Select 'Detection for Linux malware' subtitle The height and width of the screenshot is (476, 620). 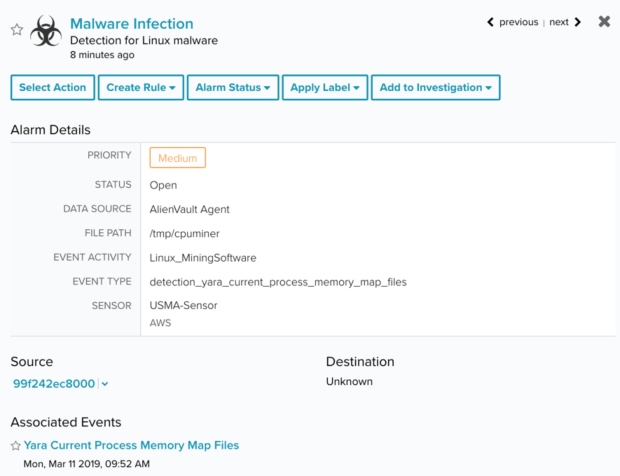pyautogui.click(x=144, y=40)
